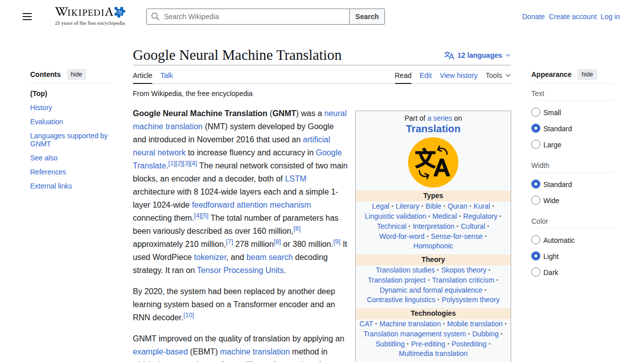Image resolution: width=644 pixels, height=362 pixels.
Task: Go to References section in contents
Action: (x=48, y=172)
